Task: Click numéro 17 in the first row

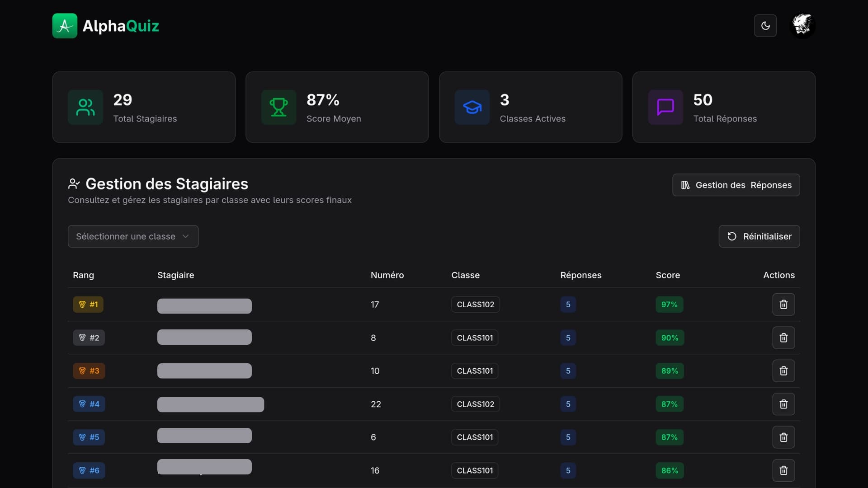Action: coord(375,305)
